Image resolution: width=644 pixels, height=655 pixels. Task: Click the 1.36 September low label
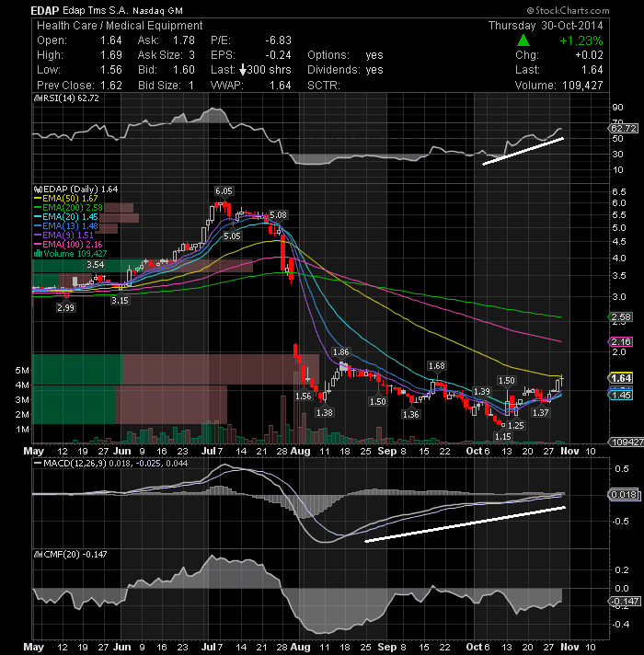pos(411,414)
